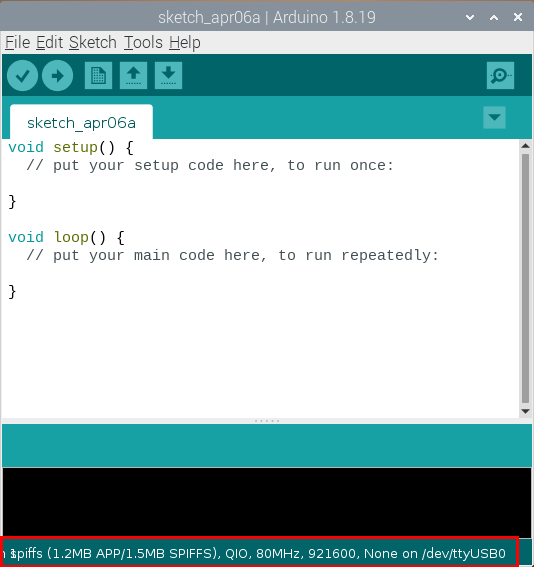The width and height of the screenshot is (534, 567).
Task: Open the Tools menu
Action: coord(143,43)
